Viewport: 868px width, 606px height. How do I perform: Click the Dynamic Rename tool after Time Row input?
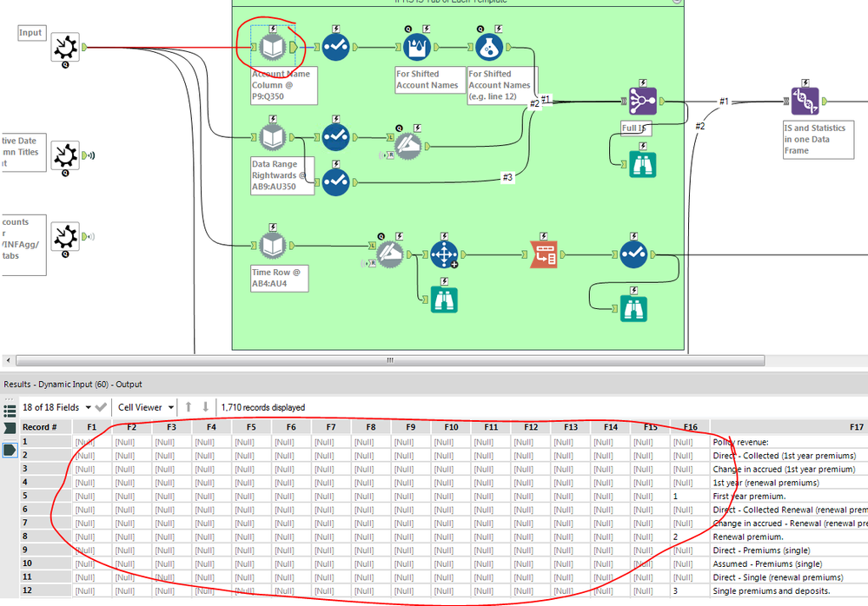(x=390, y=254)
